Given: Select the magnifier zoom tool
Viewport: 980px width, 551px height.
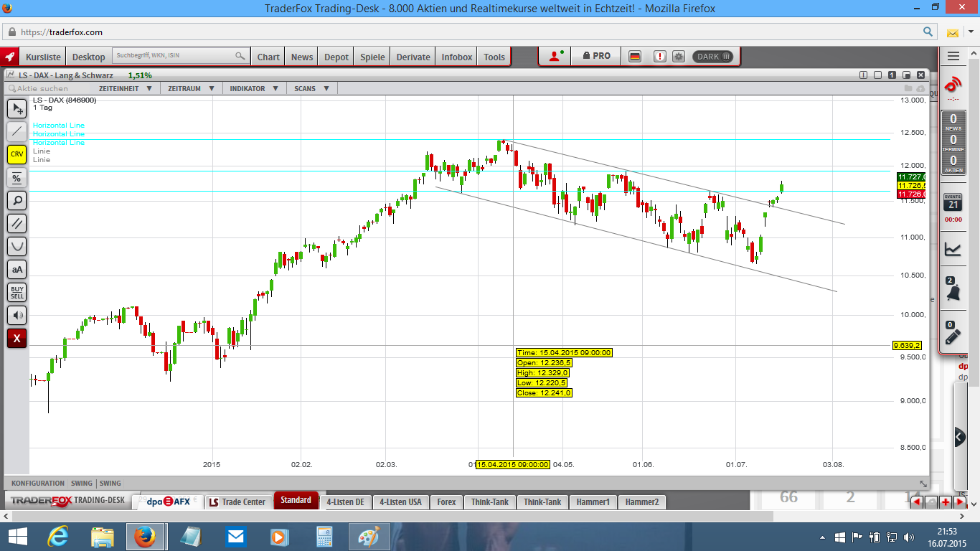Looking at the screenshot, I should 17,200.
